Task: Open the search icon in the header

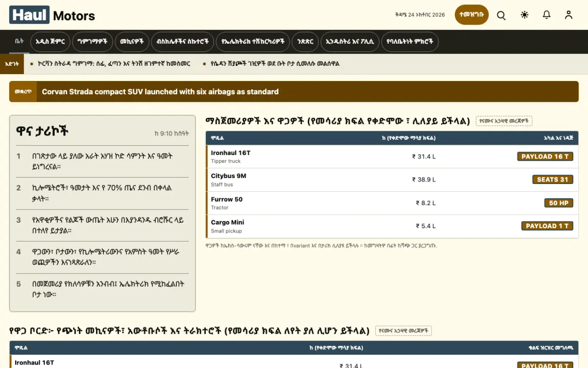Action: 501,15
